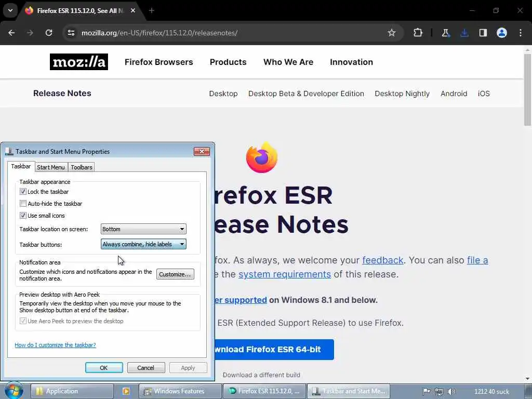Open the profile avatar menu
Image resolution: width=532 pixels, height=399 pixels.
coord(502,33)
